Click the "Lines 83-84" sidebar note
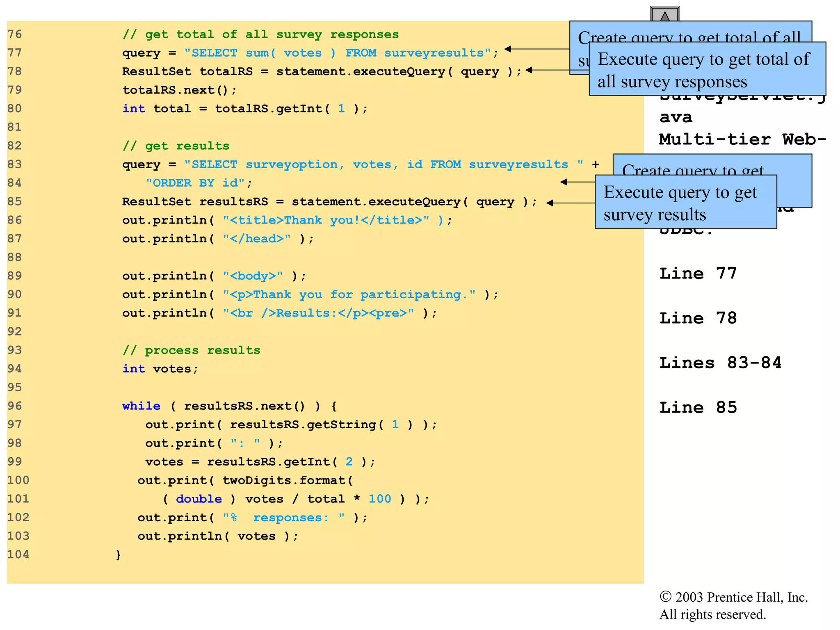 coord(720,363)
